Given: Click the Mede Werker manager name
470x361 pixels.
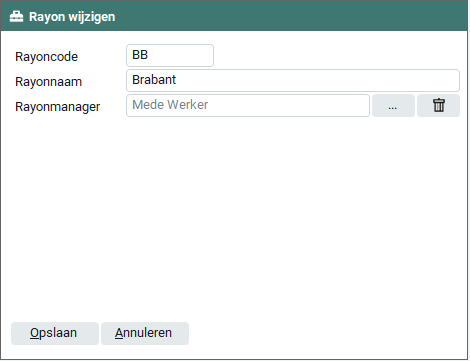Looking at the screenshot, I should pyautogui.click(x=170, y=105).
